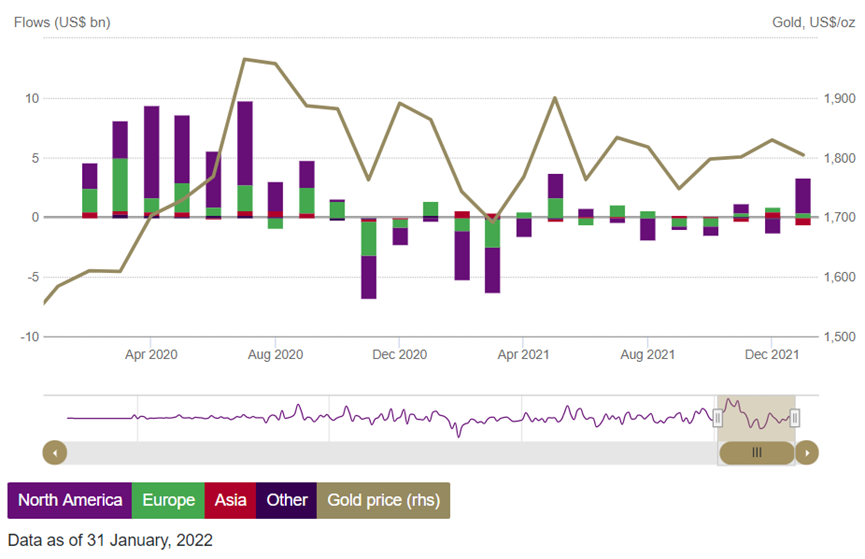Hide the Gold price (rhs) line
The image size is (865, 559).
(x=383, y=500)
